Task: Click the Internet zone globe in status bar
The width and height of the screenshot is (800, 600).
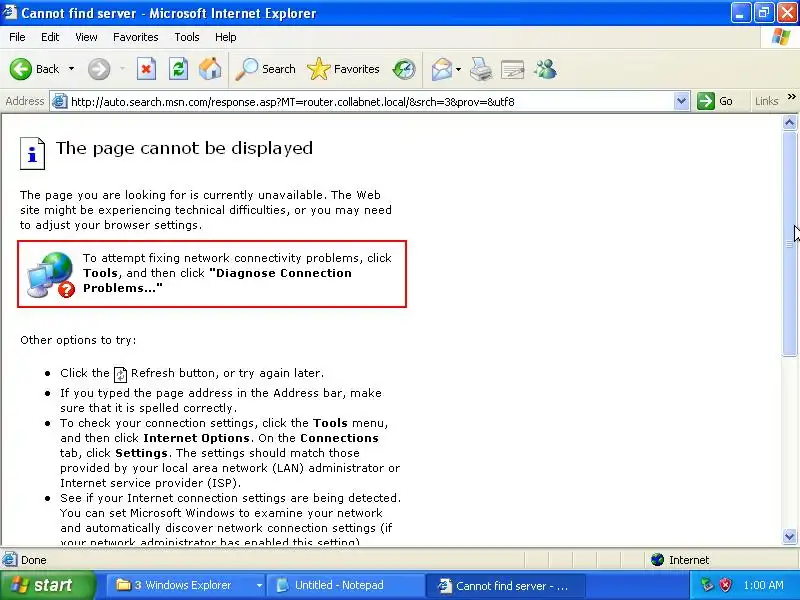Action: (657, 560)
